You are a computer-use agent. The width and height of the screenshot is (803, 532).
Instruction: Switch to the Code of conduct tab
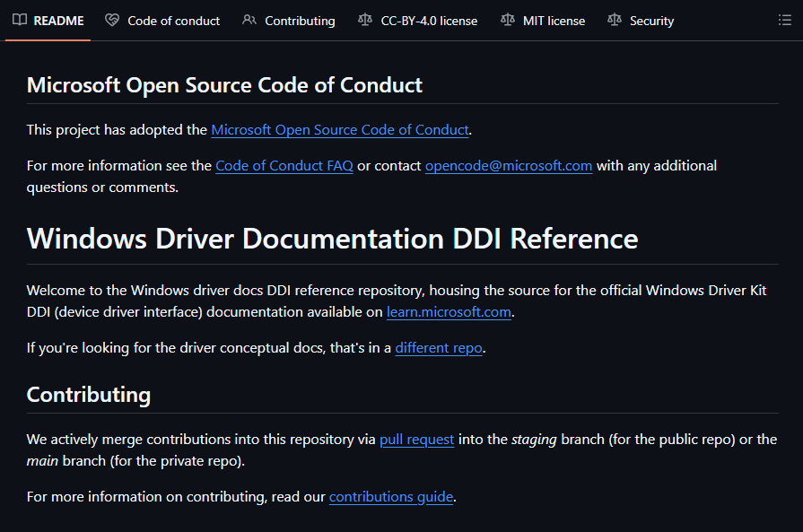click(162, 21)
